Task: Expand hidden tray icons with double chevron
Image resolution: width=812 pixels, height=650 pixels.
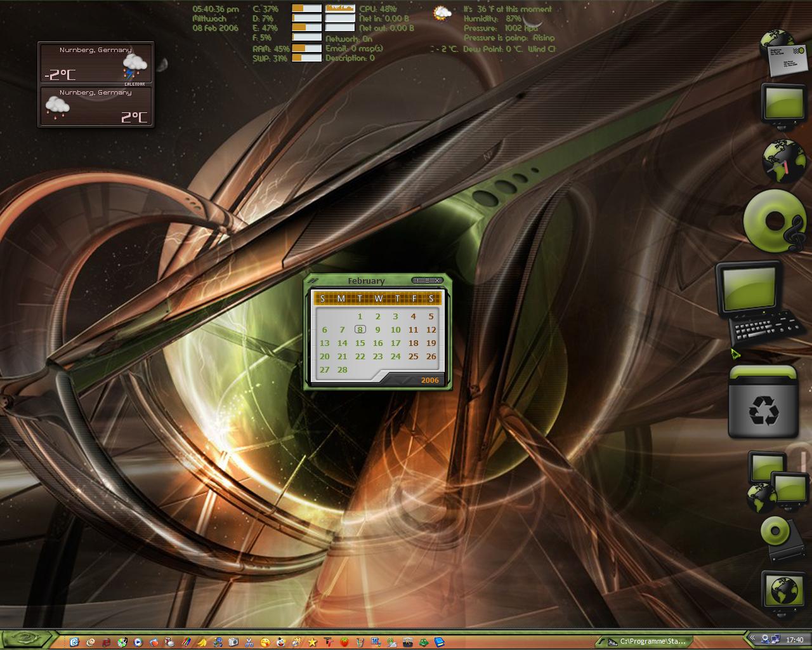Action: tap(752, 638)
